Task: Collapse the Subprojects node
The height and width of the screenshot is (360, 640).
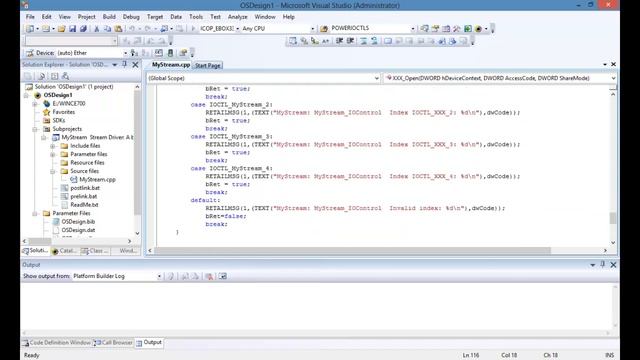Action: (35, 129)
